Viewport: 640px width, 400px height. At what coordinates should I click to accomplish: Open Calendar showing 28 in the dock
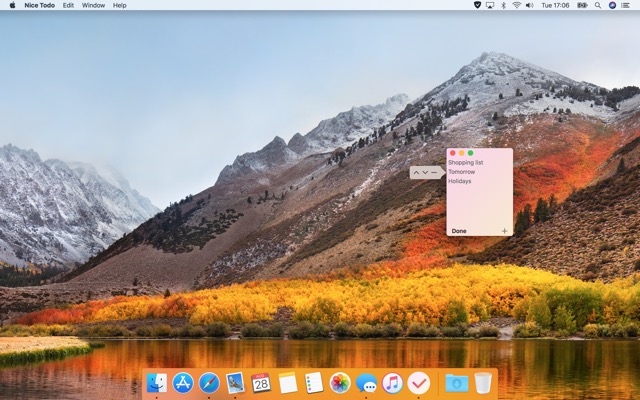pos(261,383)
